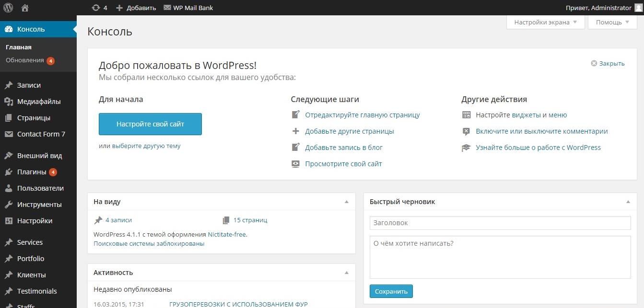
Task: Click the Сохранить draft button
Action: coord(391,291)
